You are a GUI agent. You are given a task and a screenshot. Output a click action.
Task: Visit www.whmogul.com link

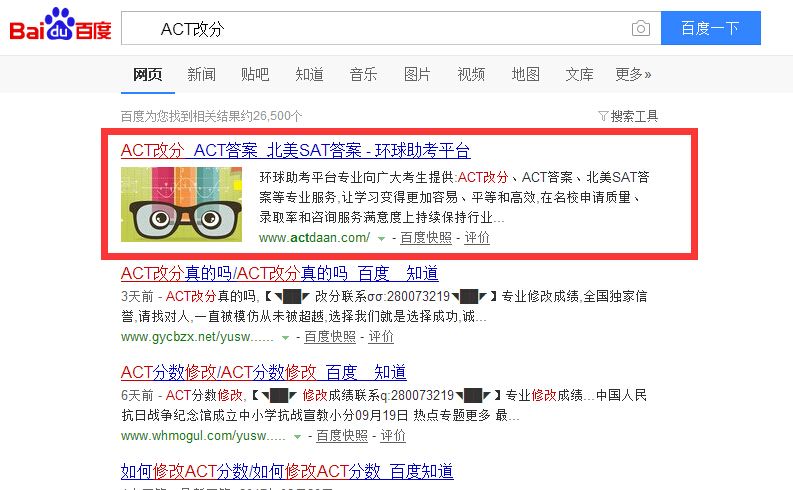click(x=203, y=435)
